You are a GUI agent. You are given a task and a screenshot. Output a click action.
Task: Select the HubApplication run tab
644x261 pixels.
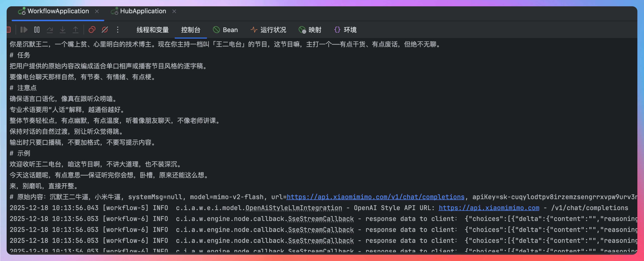pos(143,11)
